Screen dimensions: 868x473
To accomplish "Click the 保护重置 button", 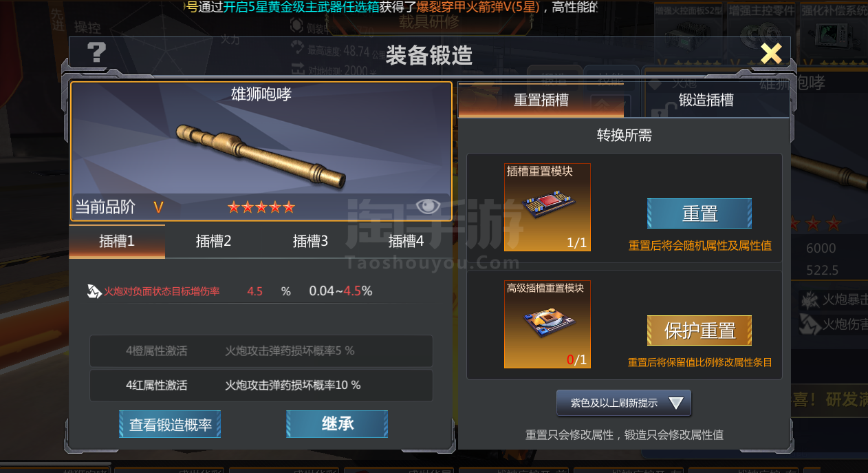I will [699, 330].
